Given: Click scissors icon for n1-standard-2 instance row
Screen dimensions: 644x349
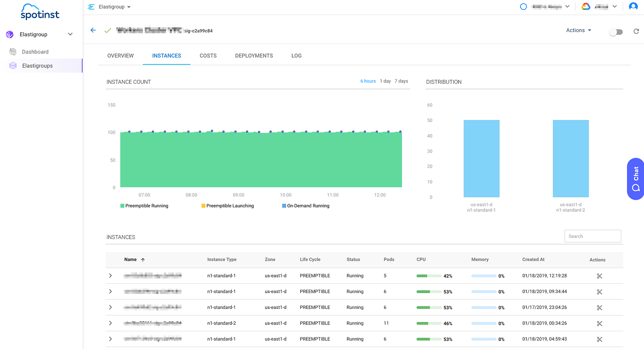Looking at the screenshot, I should pos(599,324).
